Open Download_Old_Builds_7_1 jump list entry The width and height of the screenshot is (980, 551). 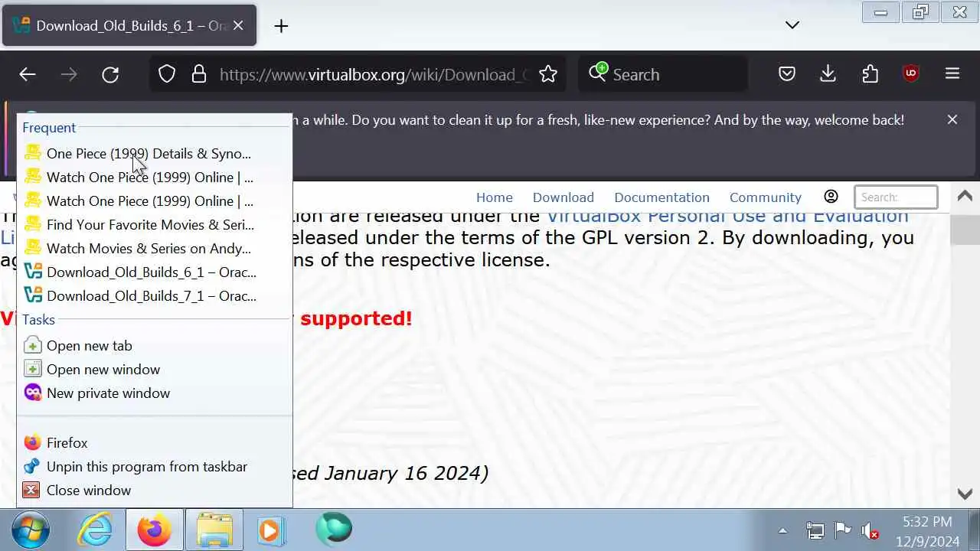click(x=154, y=296)
